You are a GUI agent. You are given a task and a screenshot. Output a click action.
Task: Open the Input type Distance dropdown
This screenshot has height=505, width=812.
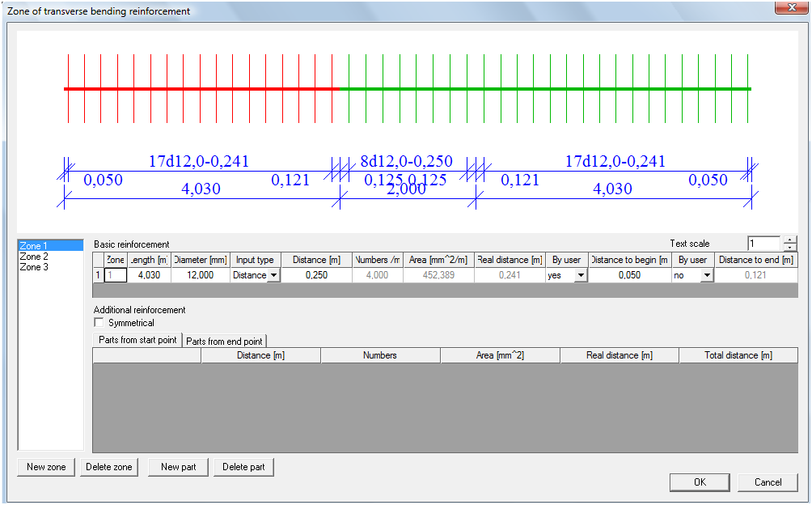274,275
